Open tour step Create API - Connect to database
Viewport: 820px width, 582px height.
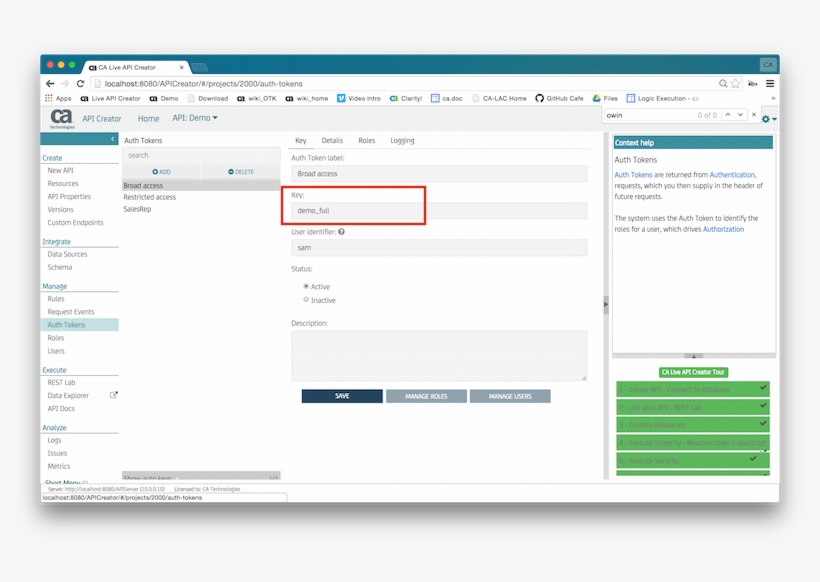(693, 390)
